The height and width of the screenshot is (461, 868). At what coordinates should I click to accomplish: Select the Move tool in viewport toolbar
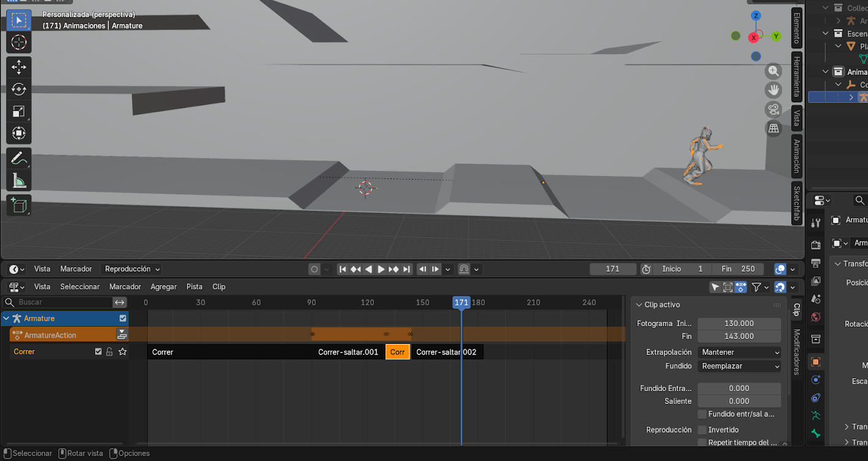18,67
